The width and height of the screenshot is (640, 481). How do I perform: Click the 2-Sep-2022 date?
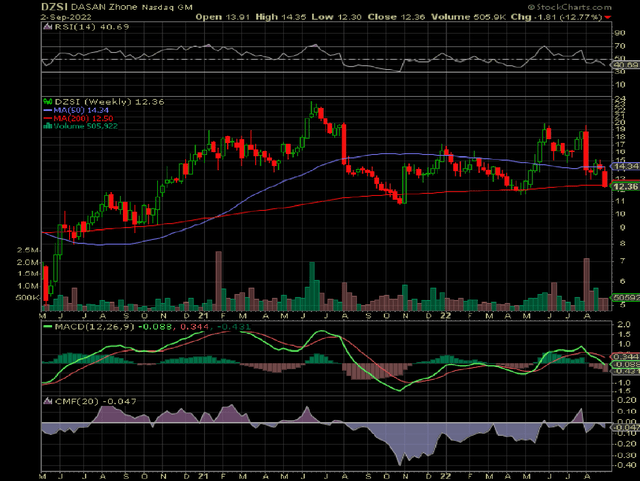click(66, 17)
